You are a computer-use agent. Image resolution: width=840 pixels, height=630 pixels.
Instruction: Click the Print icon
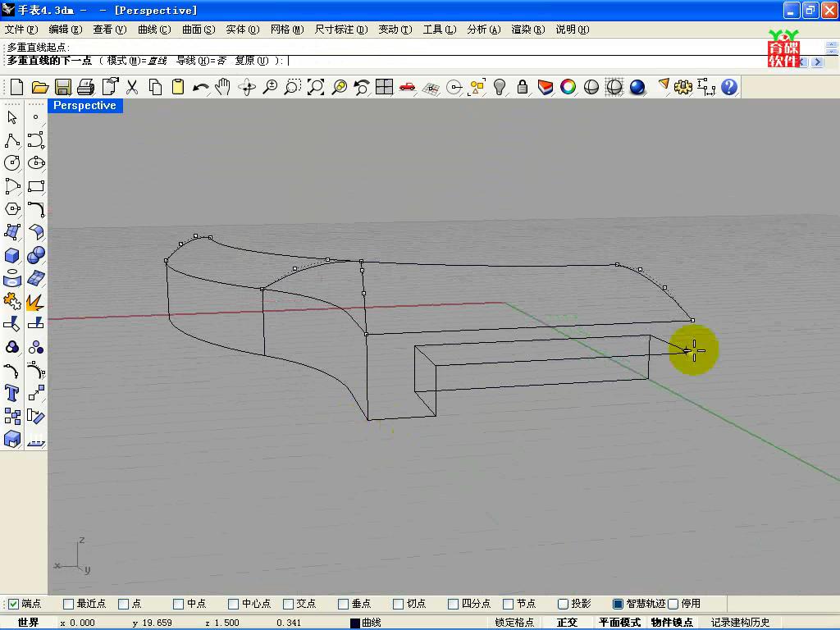[85, 87]
